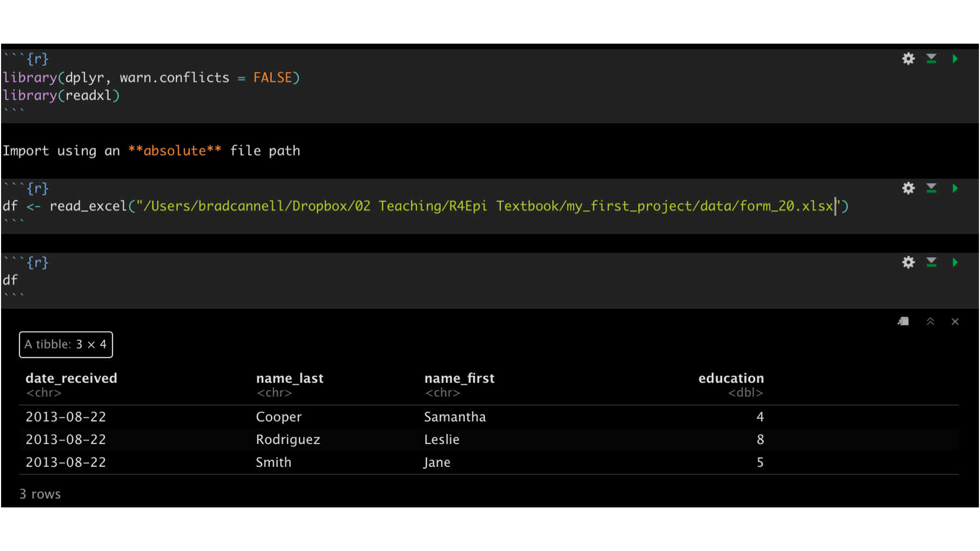This screenshot has width=980, height=551.
Task: Run the read_excel import chunk
Action: pyautogui.click(x=955, y=188)
